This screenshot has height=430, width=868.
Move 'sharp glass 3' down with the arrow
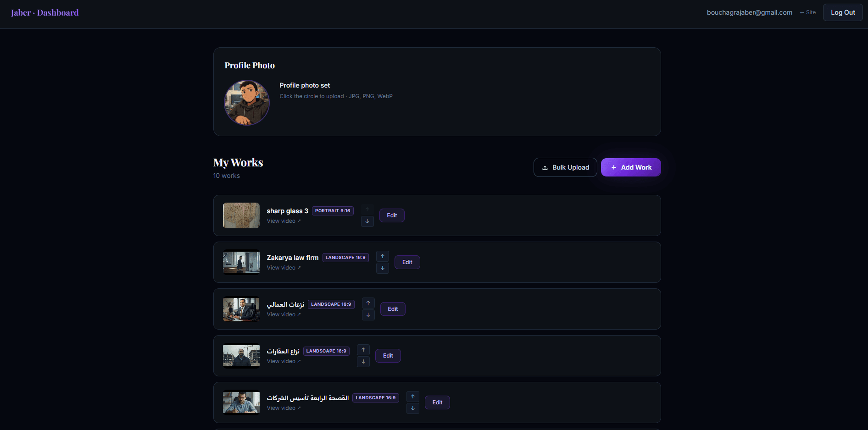click(367, 221)
